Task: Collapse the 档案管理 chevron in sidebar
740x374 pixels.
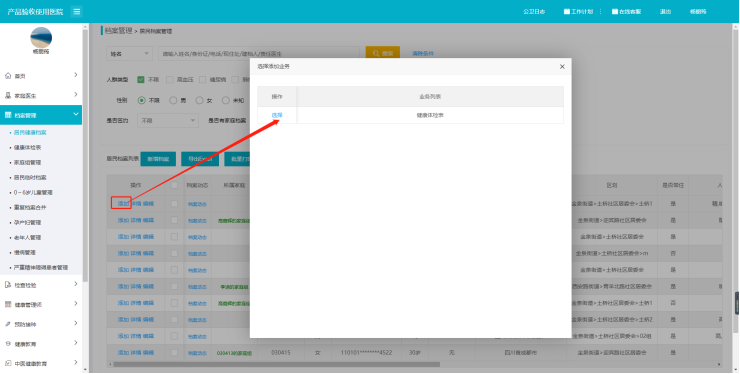Action: click(x=76, y=114)
